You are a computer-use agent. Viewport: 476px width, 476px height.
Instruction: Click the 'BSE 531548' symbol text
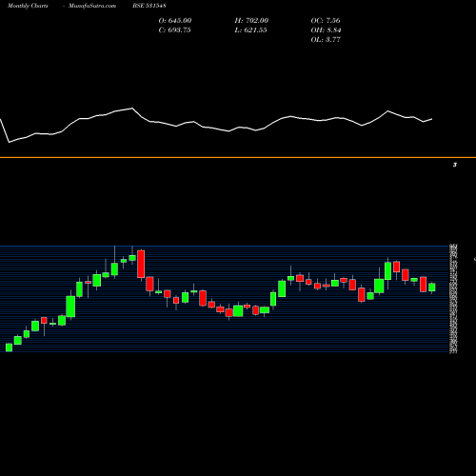(149, 6)
